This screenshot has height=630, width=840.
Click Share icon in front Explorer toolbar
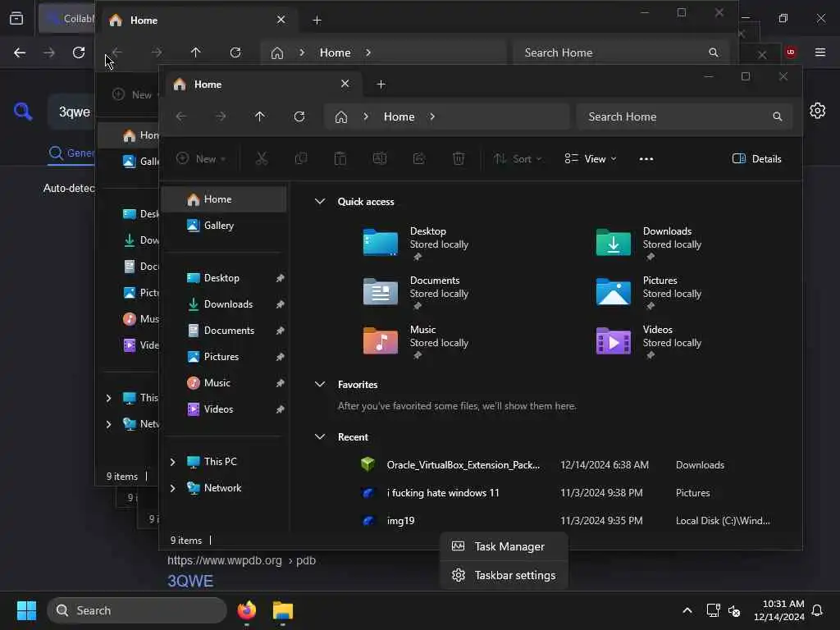[419, 158]
